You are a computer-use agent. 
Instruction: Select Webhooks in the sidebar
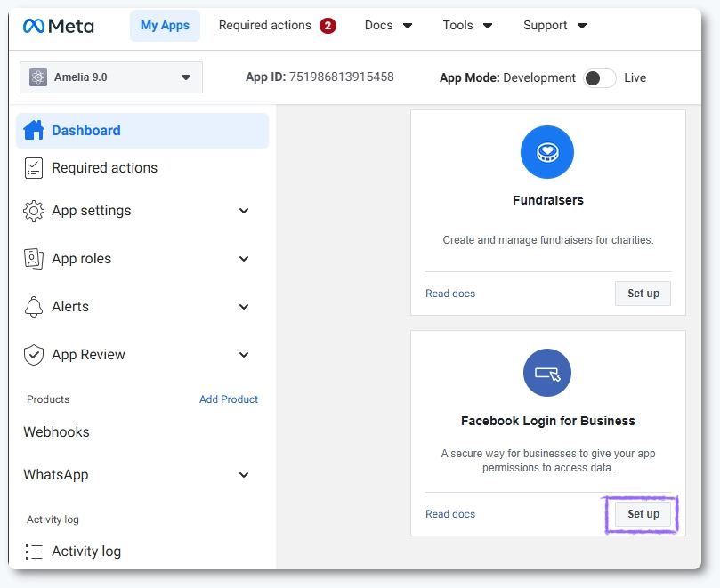pos(56,432)
